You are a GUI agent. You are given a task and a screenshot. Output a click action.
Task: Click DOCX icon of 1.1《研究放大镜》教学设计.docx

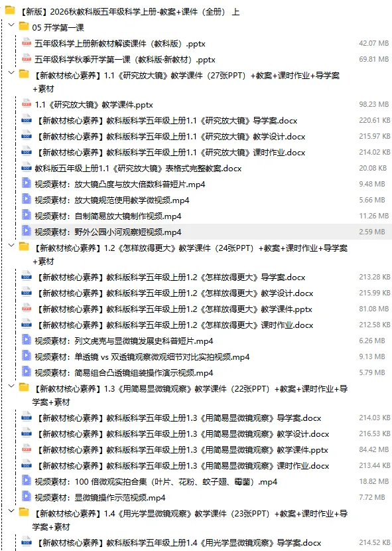click(27, 135)
